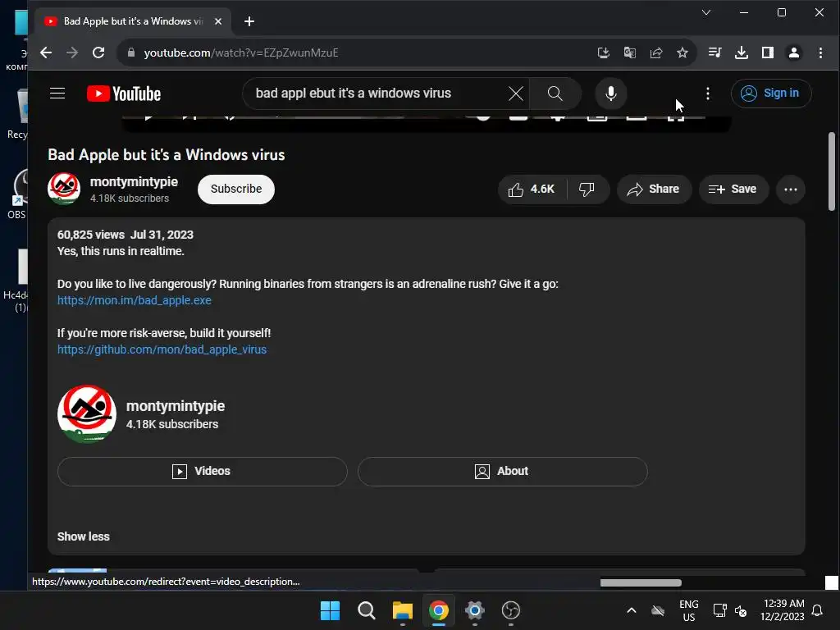Click the search magnifier button
The image size is (840, 630).
pos(555,94)
